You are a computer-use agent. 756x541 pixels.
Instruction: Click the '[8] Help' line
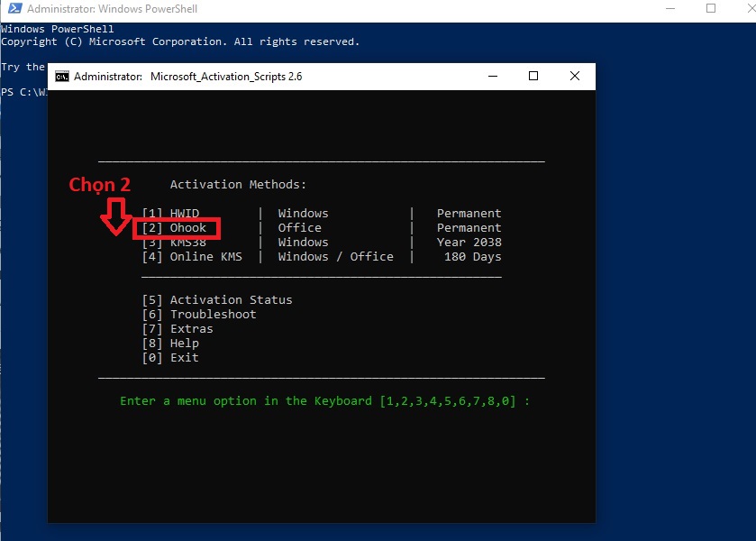170,344
